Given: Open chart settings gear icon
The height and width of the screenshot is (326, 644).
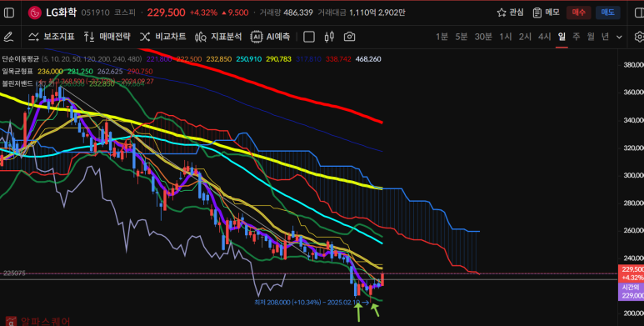Looking at the screenshot, I should pos(639,37).
